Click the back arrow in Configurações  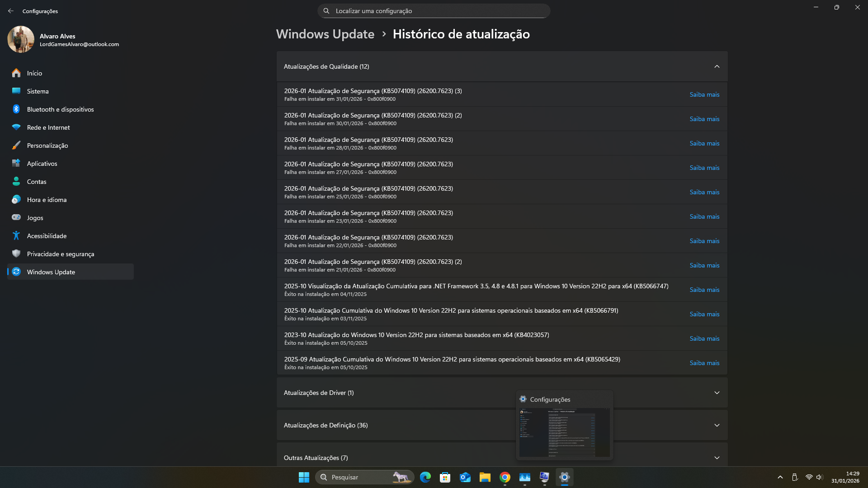pos(11,11)
